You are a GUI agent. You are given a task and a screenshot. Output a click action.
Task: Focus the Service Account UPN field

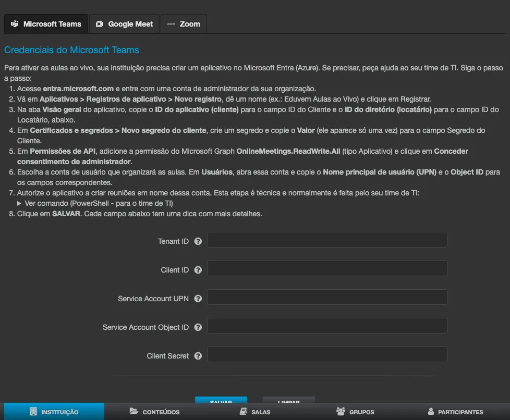[x=327, y=297]
